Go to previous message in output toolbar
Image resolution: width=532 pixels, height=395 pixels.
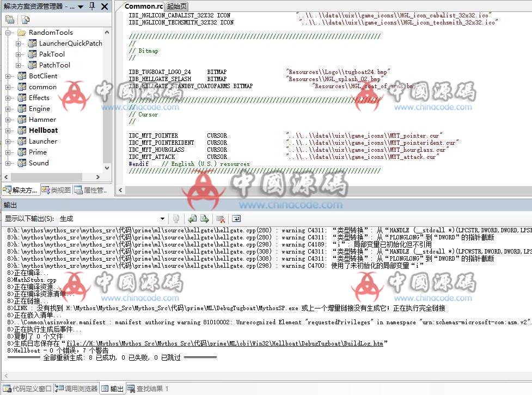click(193, 219)
